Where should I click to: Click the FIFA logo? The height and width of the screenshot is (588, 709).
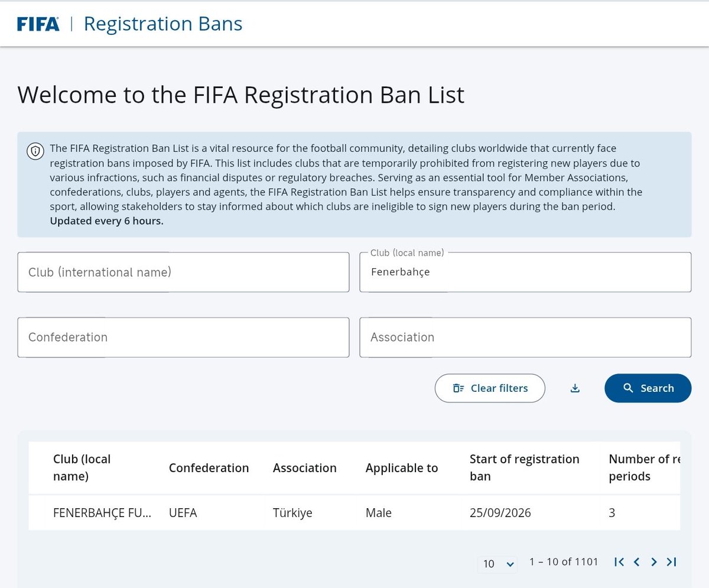[x=38, y=24]
